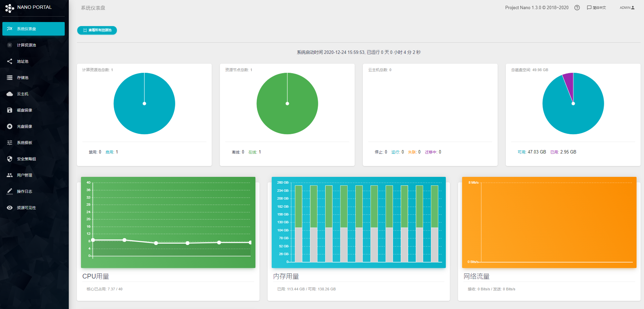Click the 迁移中: 0 legend entry
The width and height of the screenshot is (644, 309).
click(433, 152)
